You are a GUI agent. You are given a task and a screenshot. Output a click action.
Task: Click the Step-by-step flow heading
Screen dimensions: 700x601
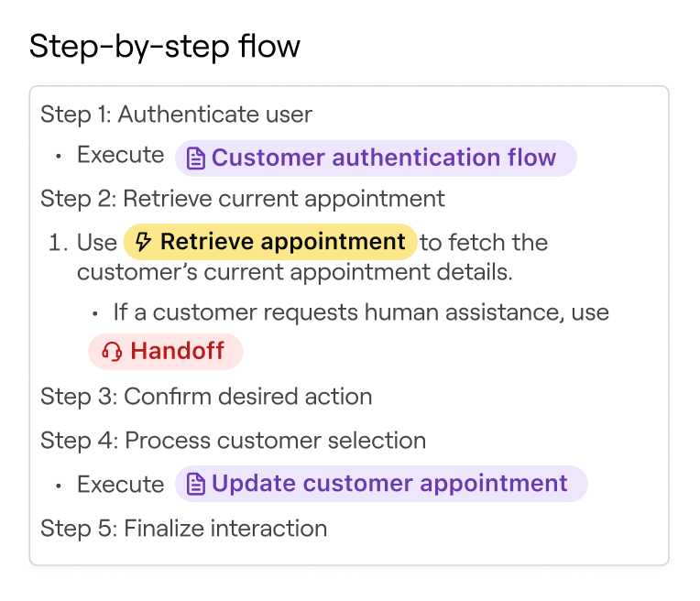[165, 47]
